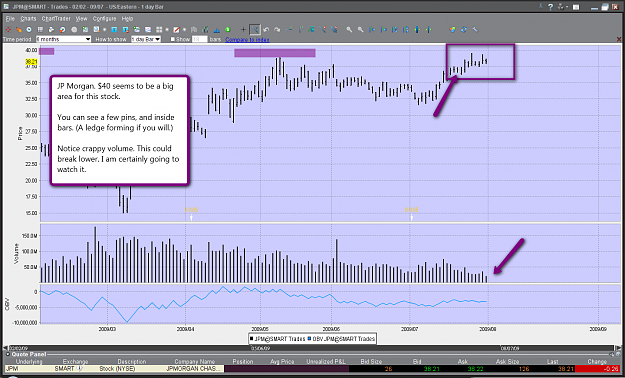Open dropdown arrow next to red pencil icon
The image size is (625, 378).
point(184,30)
